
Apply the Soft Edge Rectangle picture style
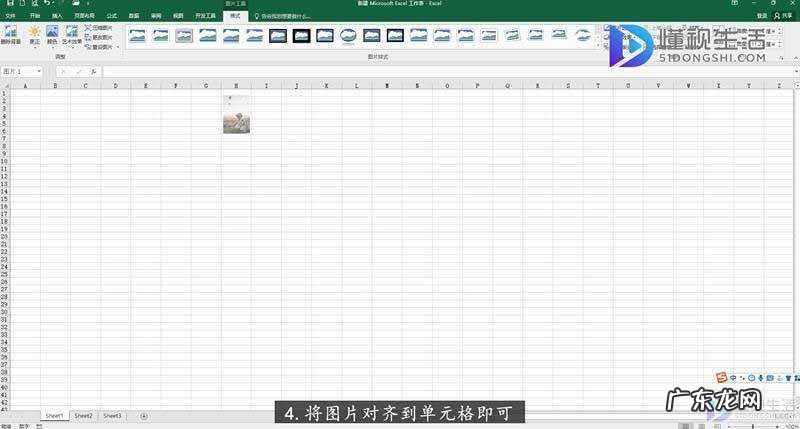coord(254,35)
